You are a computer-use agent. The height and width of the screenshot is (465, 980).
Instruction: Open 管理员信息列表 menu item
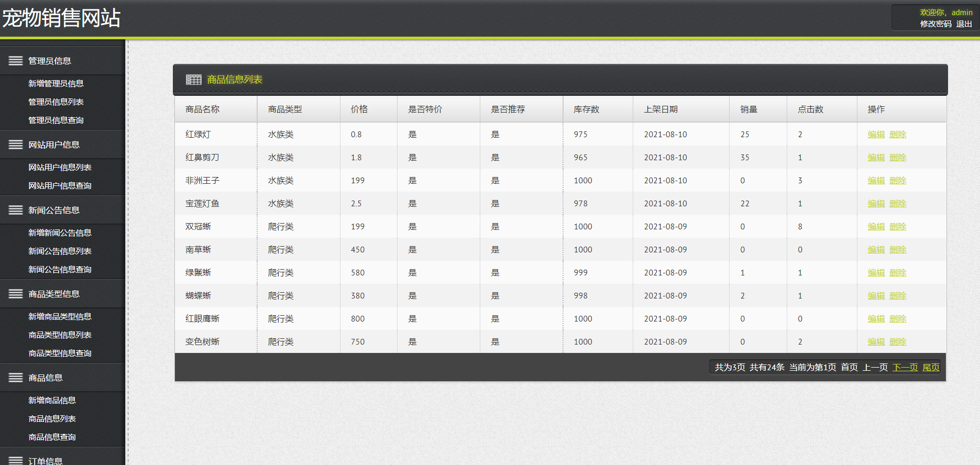[x=56, y=102]
